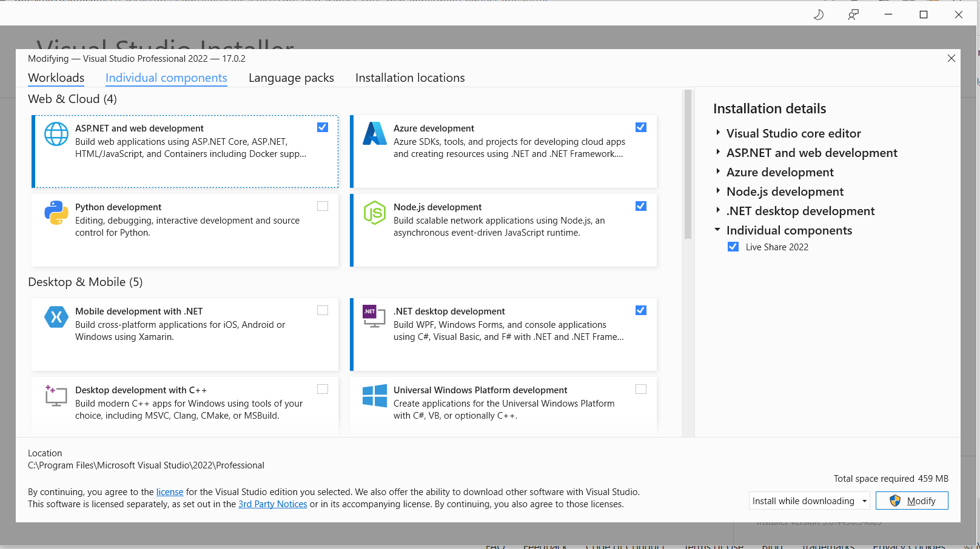The height and width of the screenshot is (549, 980).
Task: Click the ASP.NET and web development globe icon
Action: tap(56, 134)
